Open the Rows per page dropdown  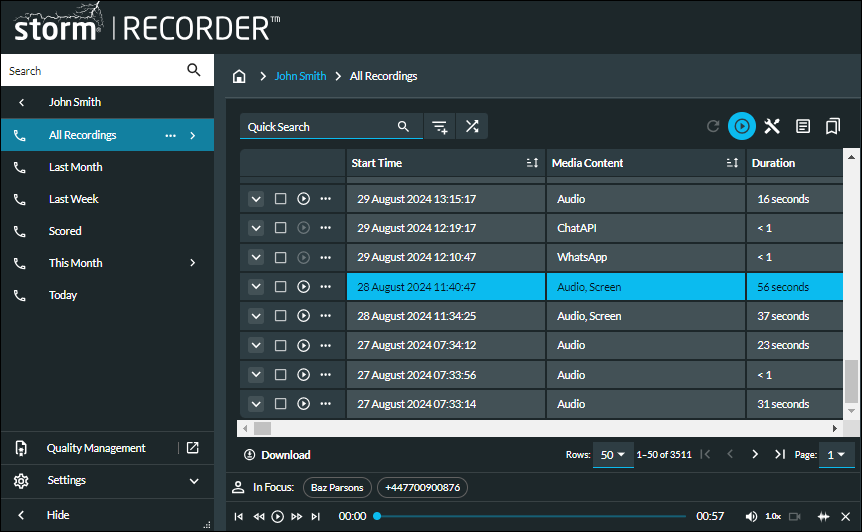(612, 454)
